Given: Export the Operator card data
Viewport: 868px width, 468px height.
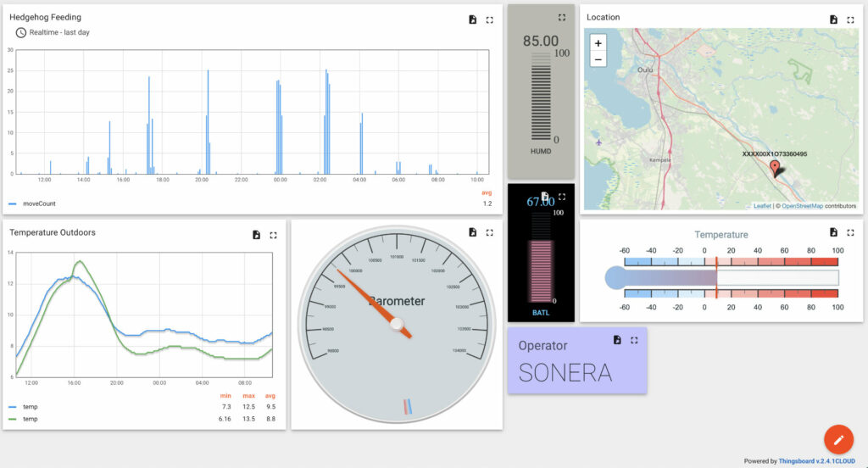Looking at the screenshot, I should (x=617, y=339).
